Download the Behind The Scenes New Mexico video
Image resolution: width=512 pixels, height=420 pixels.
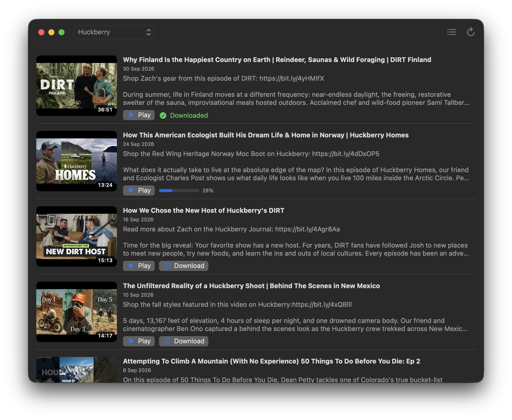[183, 341]
